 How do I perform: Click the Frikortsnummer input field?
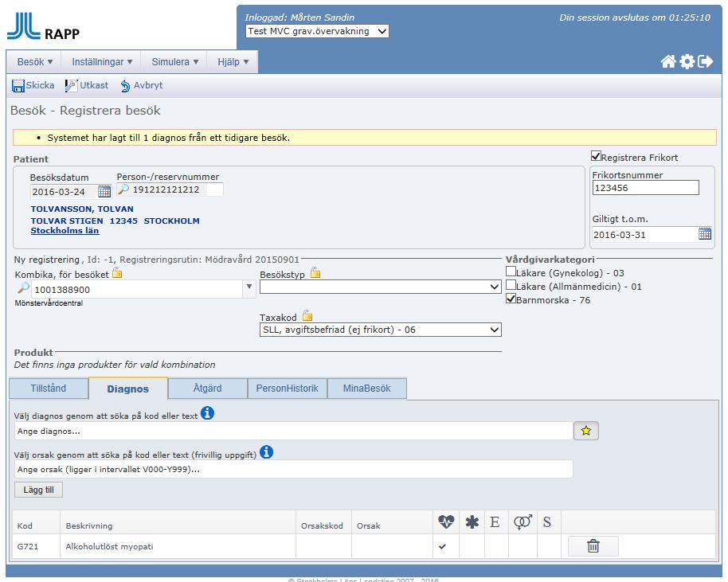click(x=645, y=188)
